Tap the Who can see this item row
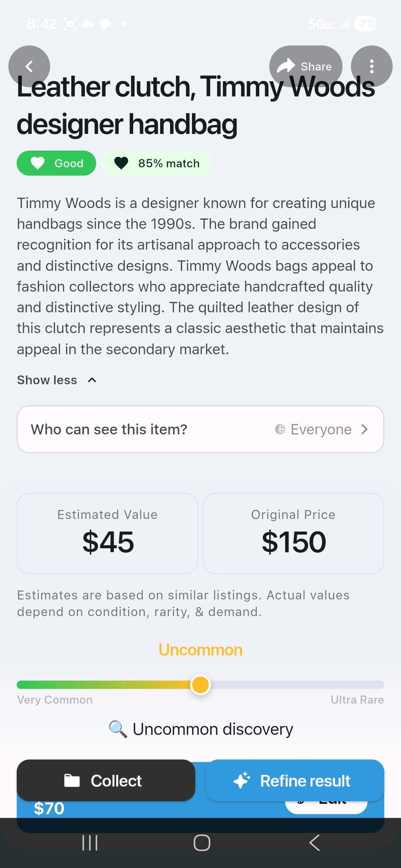This screenshot has height=868, width=401. click(109, 429)
